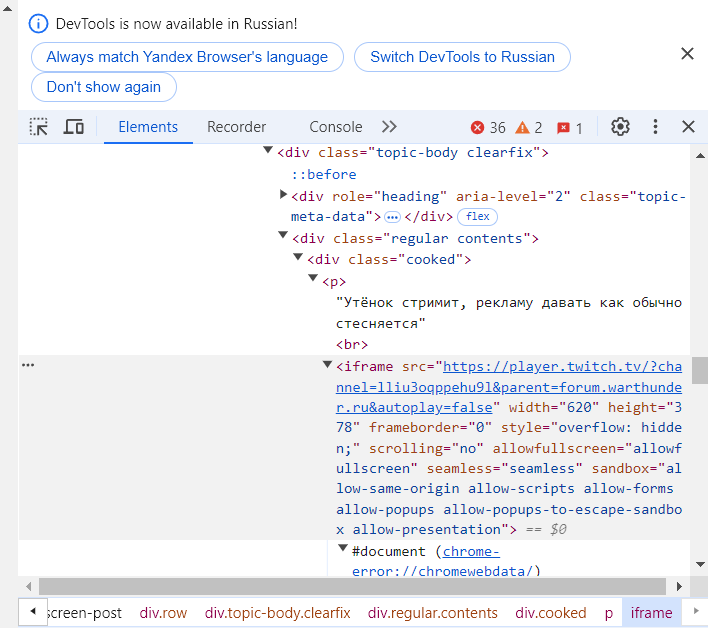Select the iframe breadcrumb

652,613
